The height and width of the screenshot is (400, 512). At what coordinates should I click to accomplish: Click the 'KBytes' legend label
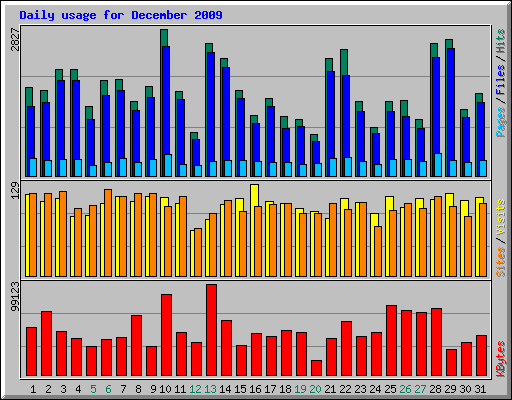[500, 358]
